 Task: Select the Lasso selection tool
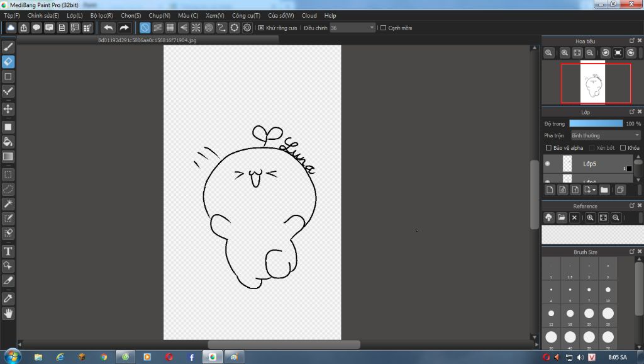coord(8,189)
